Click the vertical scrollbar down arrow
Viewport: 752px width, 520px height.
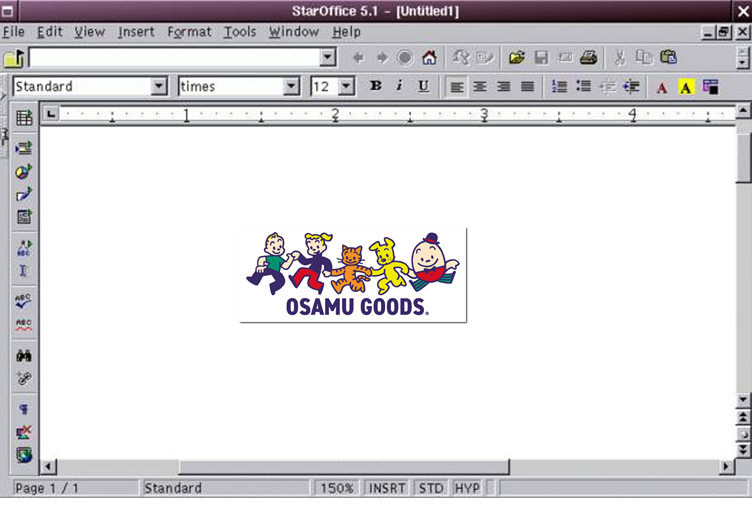[x=743, y=400]
